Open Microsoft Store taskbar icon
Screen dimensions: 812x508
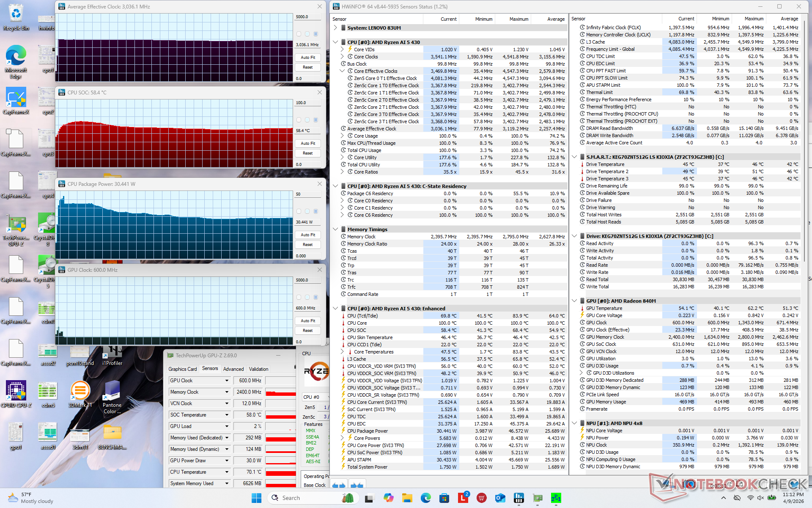pos(444,498)
